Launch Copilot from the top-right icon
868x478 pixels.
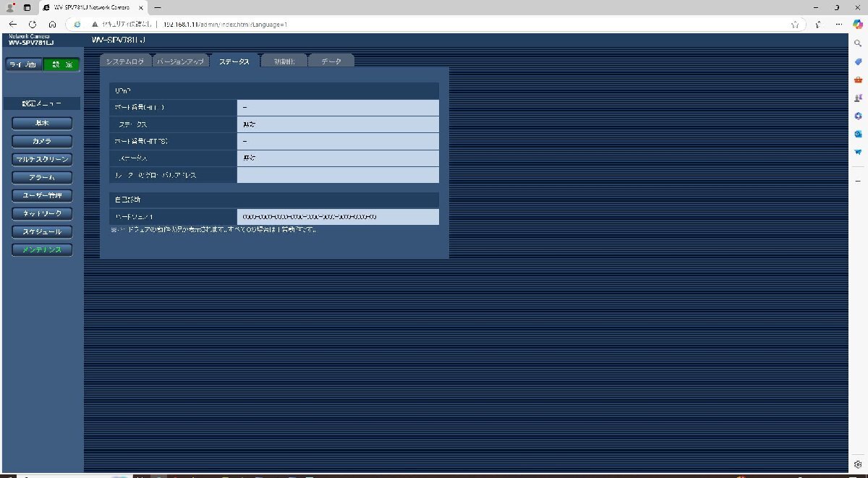[857, 24]
